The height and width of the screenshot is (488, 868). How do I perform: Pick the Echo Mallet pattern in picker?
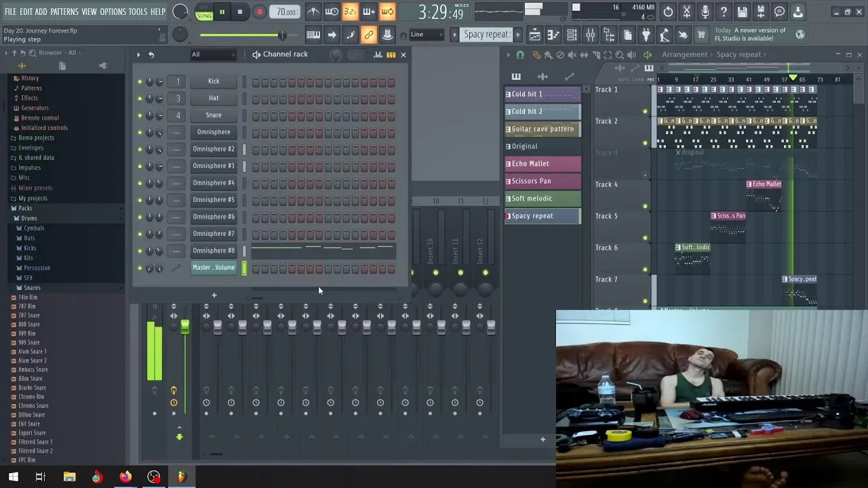(542, 163)
